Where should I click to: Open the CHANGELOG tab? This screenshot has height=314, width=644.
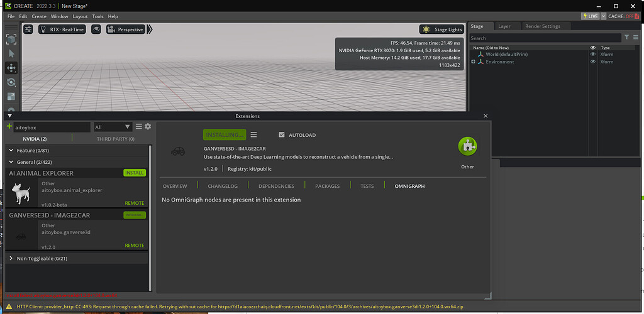pos(223,186)
